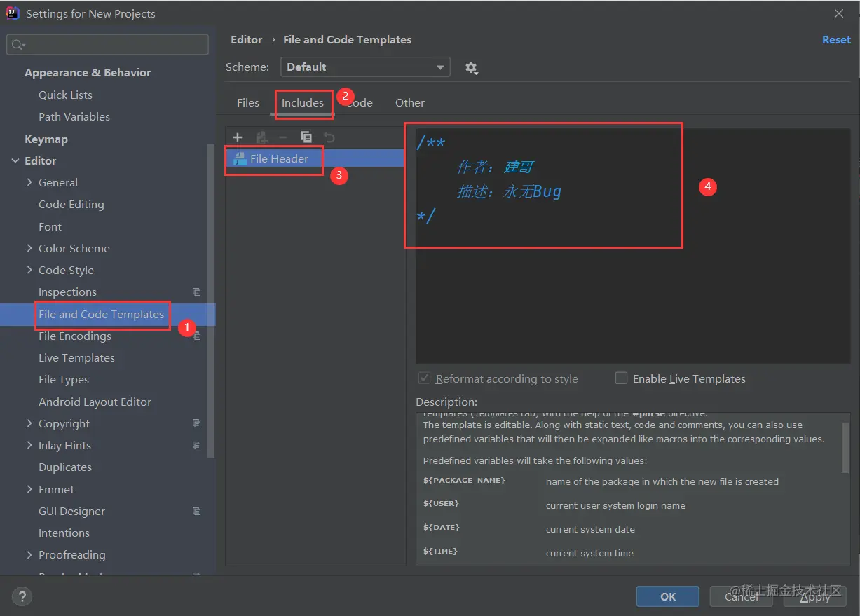Select File and Code Templates
Screen dimensions: 860x616
(x=102, y=315)
